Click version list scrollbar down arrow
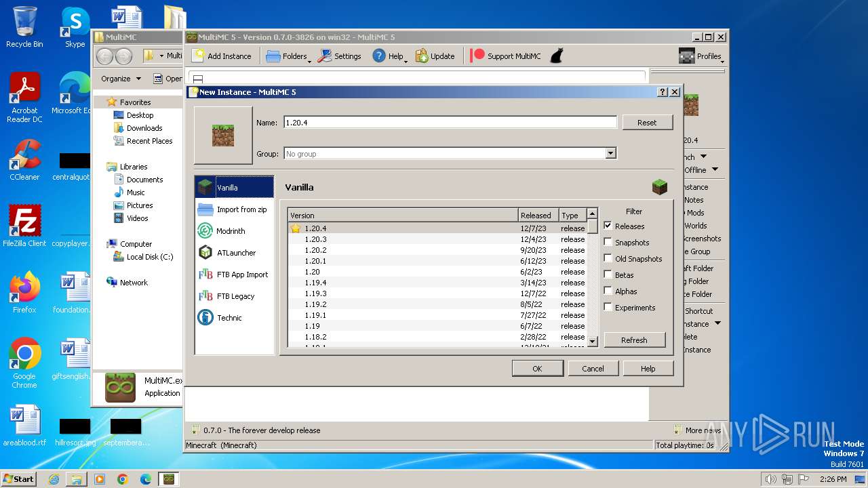868x488 pixels. 593,342
